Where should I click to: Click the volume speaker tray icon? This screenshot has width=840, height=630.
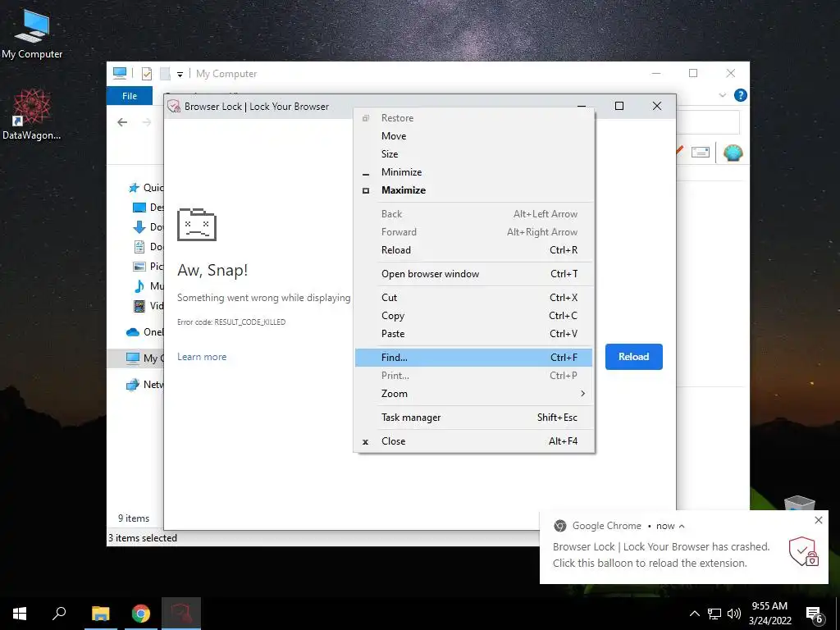[734, 614]
